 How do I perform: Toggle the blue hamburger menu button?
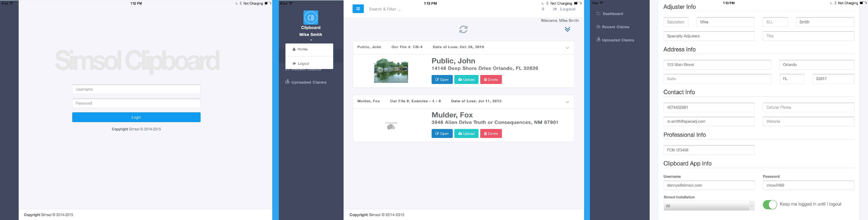coord(358,9)
